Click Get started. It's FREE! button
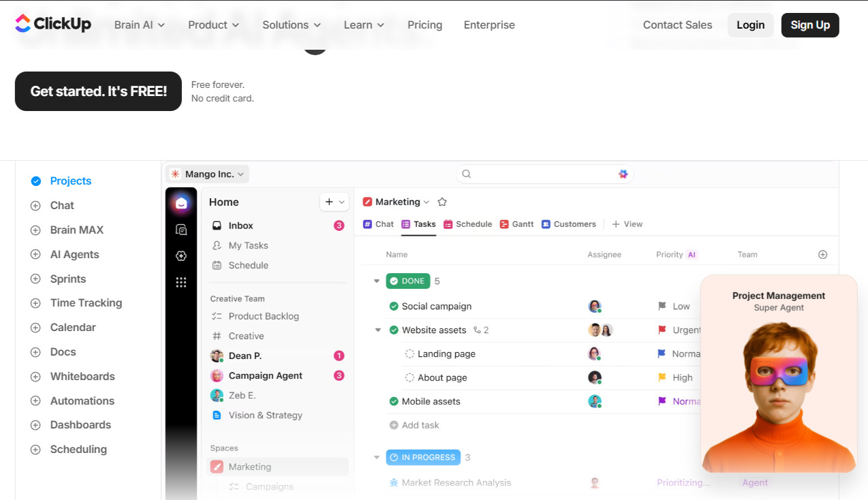Screen dimensions: 868x500 pos(98,91)
